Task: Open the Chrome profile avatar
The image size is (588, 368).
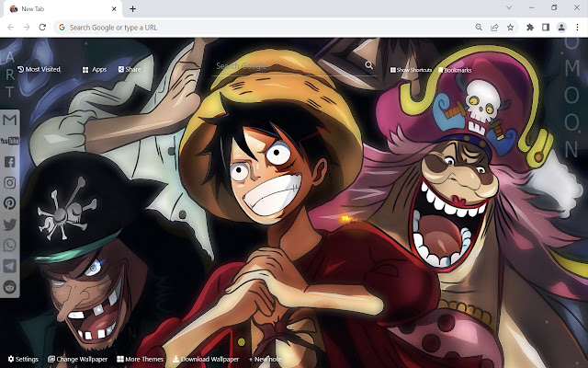Action: pyautogui.click(x=561, y=27)
